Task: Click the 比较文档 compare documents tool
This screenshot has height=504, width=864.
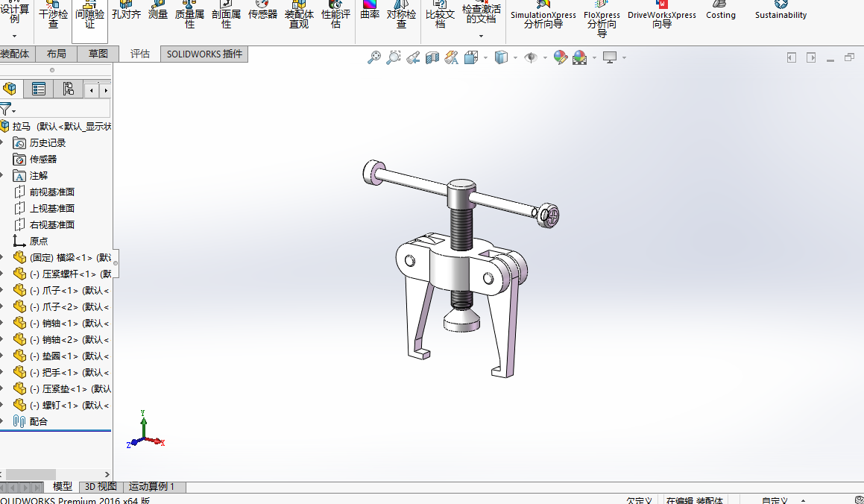Action: coord(441,15)
